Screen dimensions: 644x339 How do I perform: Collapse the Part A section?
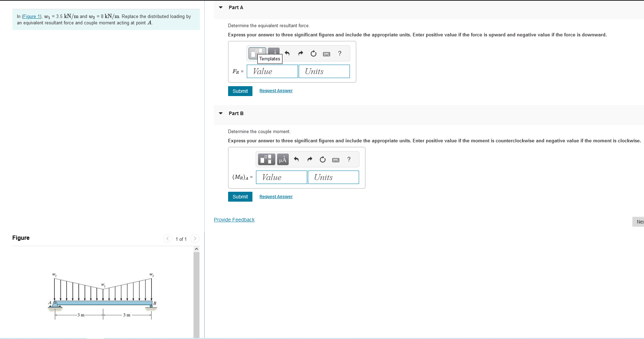220,7
